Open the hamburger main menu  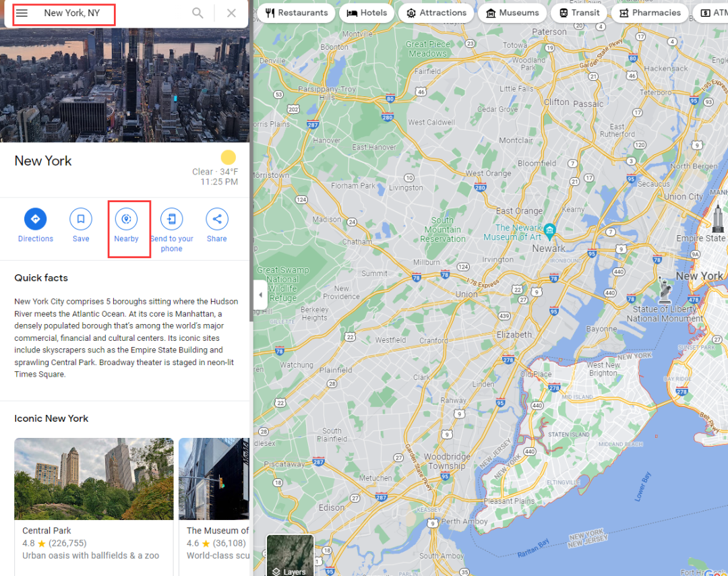coord(22,13)
